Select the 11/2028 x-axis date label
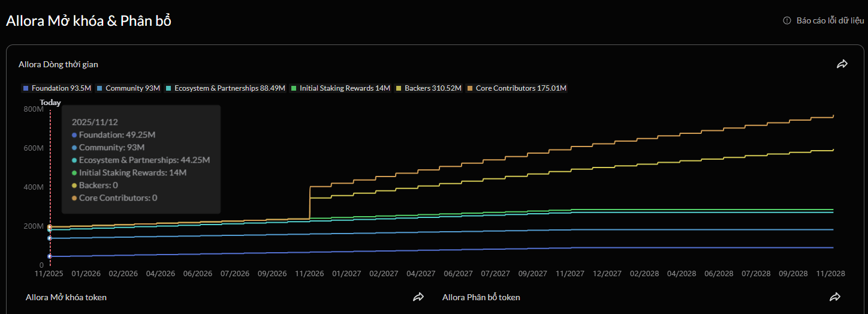Image resolution: width=868 pixels, height=314 pixels. [x=830, y=273]
